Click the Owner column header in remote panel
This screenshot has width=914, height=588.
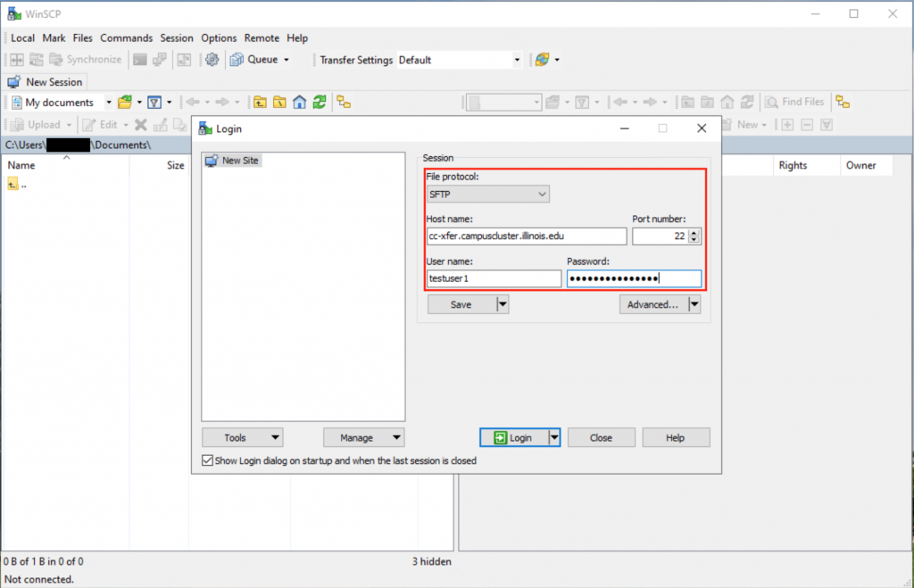tap(866, 165)
